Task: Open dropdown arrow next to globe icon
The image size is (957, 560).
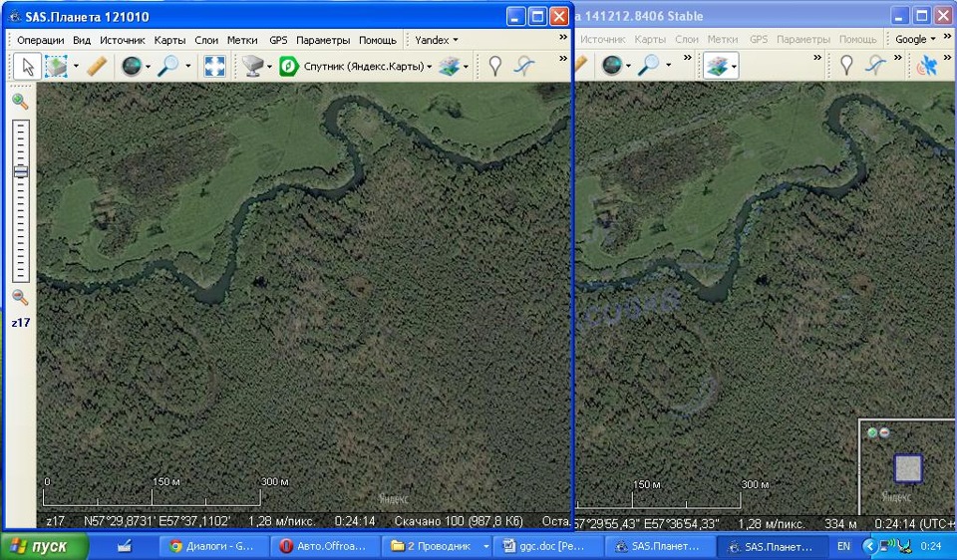Action: pyautogui.click(x=148, y=66)
